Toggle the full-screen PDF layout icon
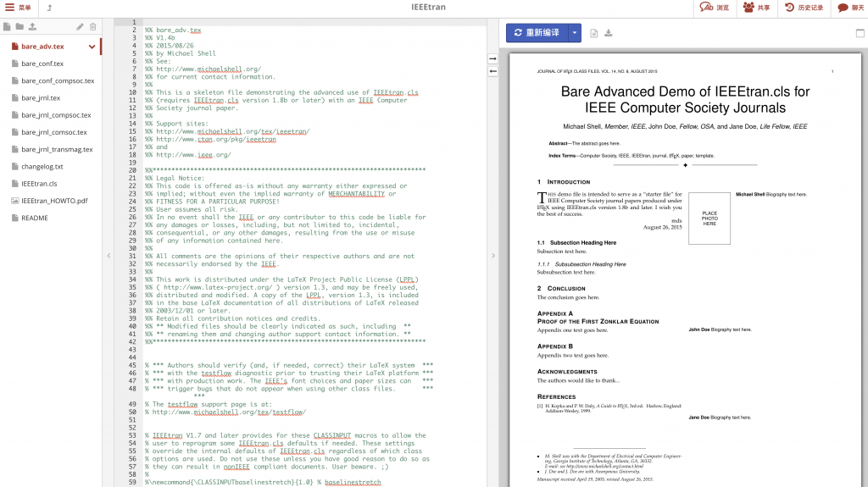This screenshot has height=487, width=868. [859, 32]
